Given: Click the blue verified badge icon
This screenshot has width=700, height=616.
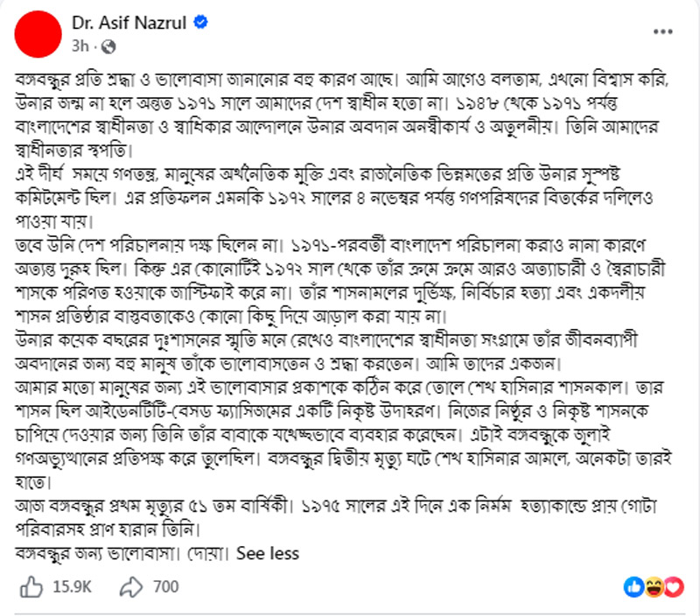Looking at the screenshot, I should pyautogui.click(x=201, y=22).
